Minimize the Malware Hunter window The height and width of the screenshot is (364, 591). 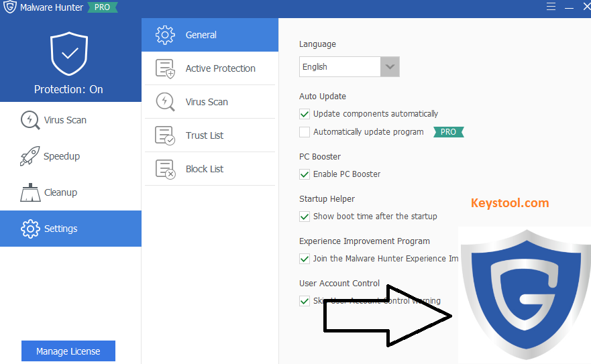pos(569,7)
